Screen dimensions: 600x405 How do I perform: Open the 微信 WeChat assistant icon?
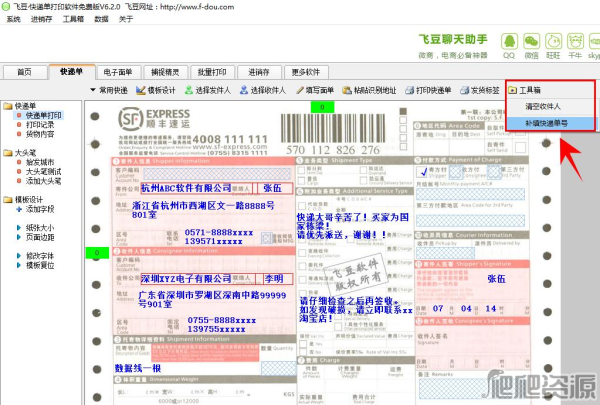[531, 42]
